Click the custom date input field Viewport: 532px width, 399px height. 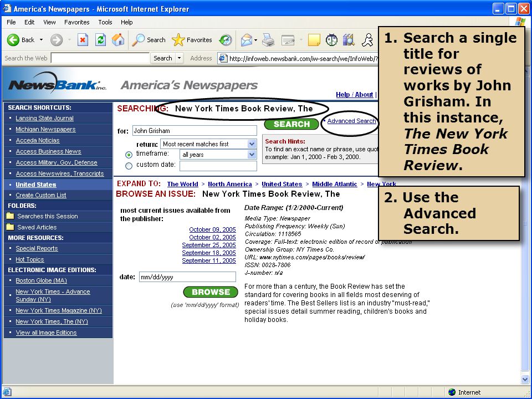[x=218, y=166]
